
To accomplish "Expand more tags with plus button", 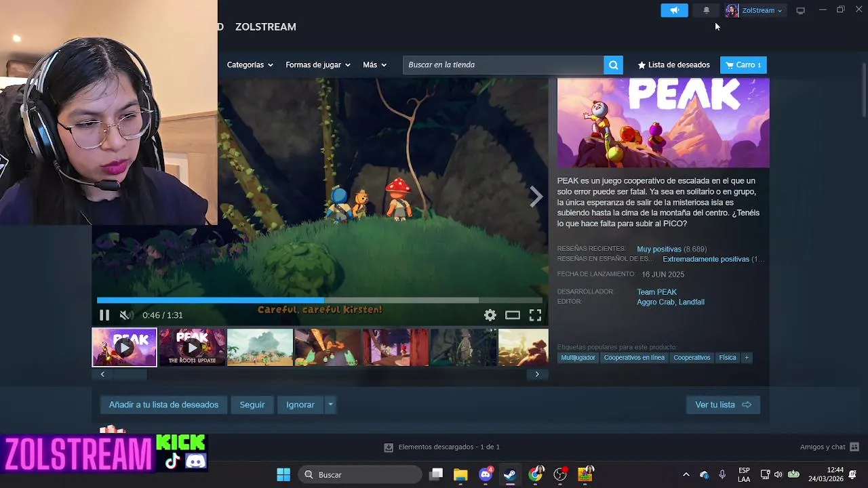I will (747, 357).
